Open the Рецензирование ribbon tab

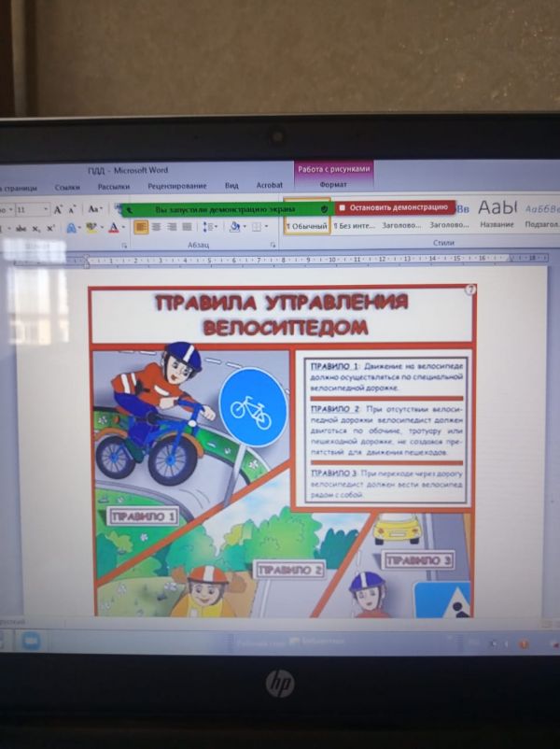(x=176, y=186)
